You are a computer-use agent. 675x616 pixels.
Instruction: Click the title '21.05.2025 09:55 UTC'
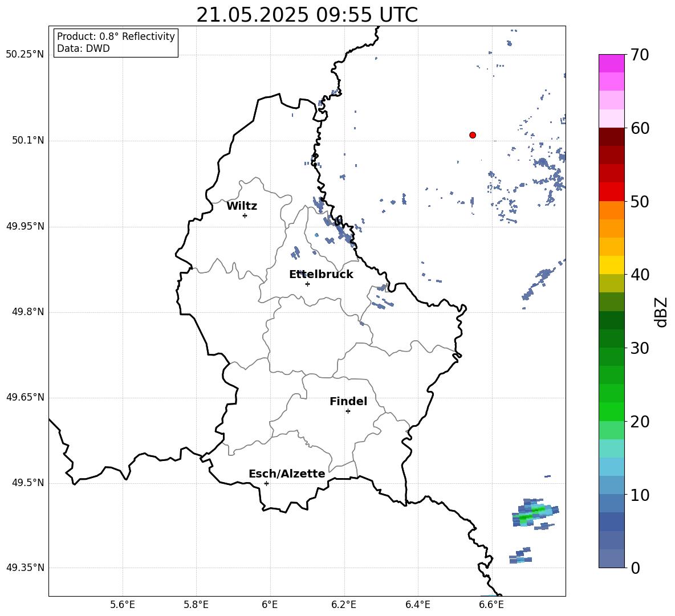[x=307, y=15]
